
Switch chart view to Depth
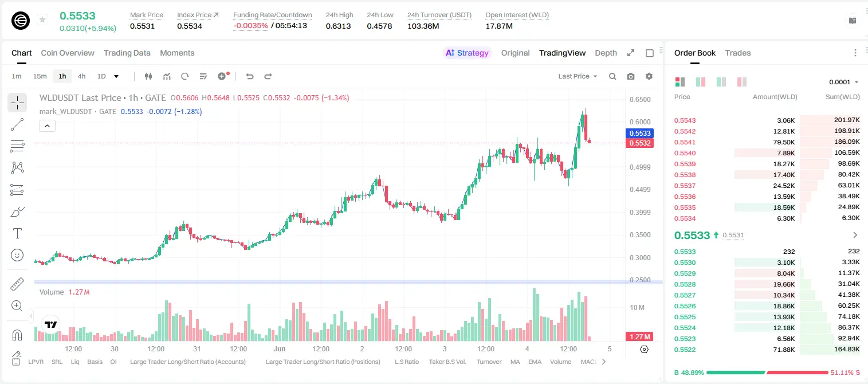[x=606, y=53]
